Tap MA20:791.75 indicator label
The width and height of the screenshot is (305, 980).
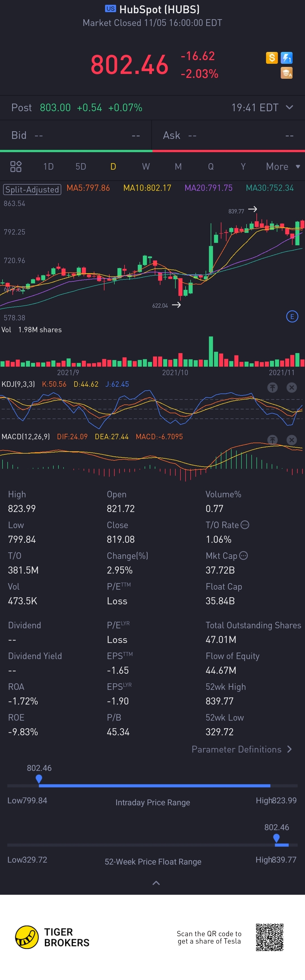click(208, 188)
